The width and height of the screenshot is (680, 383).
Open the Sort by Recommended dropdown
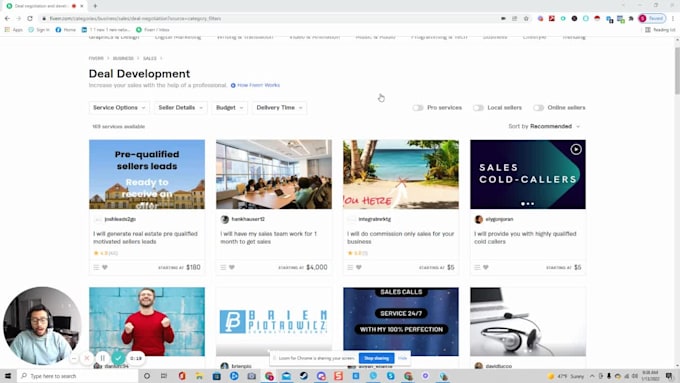tap(544, 126)
